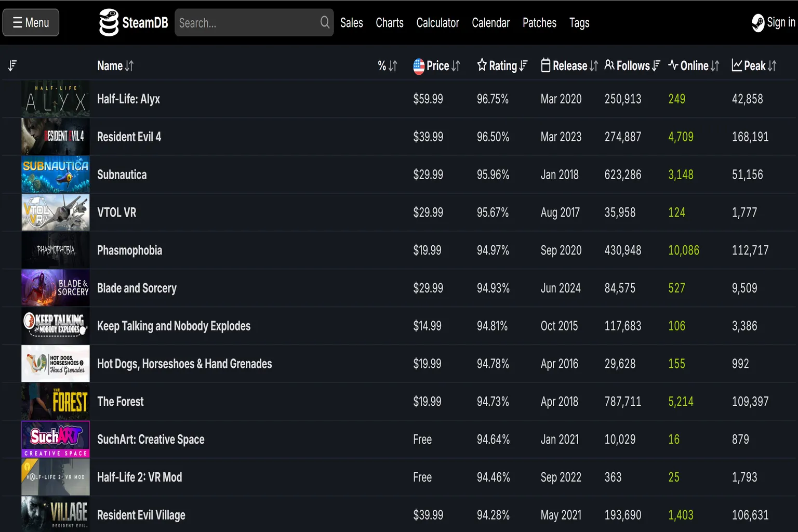The image size is (798, 532).
Task: Open Resident Evil 4 thumbnail
Action: 56,137
